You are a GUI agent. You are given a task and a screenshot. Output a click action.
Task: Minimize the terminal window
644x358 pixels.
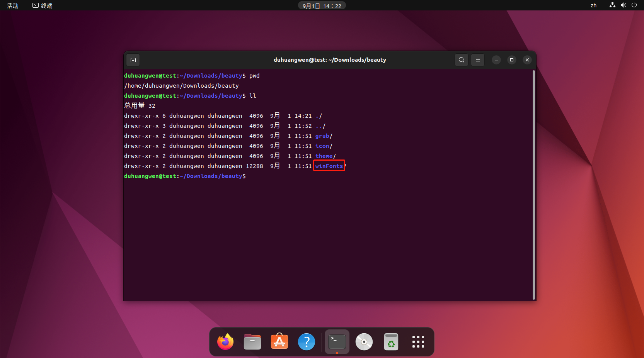click(496, 60)
